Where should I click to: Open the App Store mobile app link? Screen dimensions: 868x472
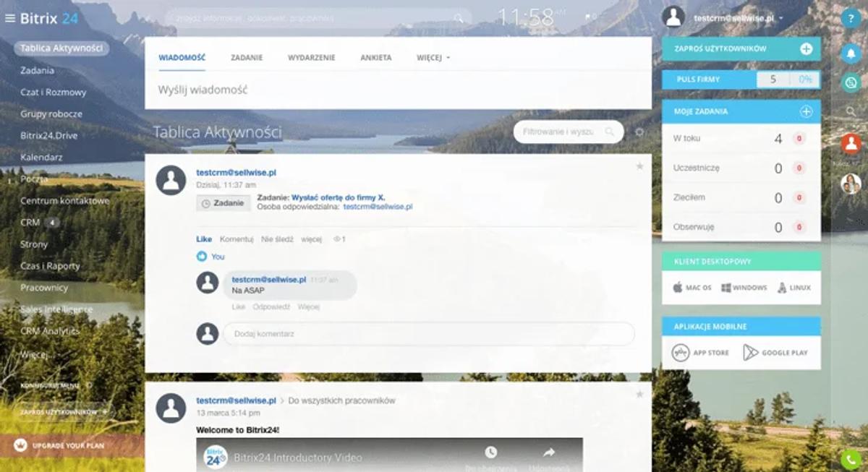tap(700, 353)
